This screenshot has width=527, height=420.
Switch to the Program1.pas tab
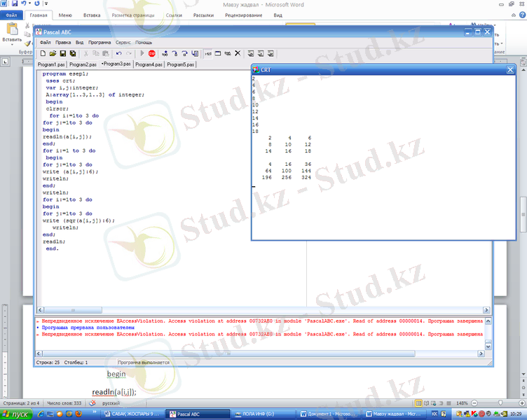[x=51, y=64]
